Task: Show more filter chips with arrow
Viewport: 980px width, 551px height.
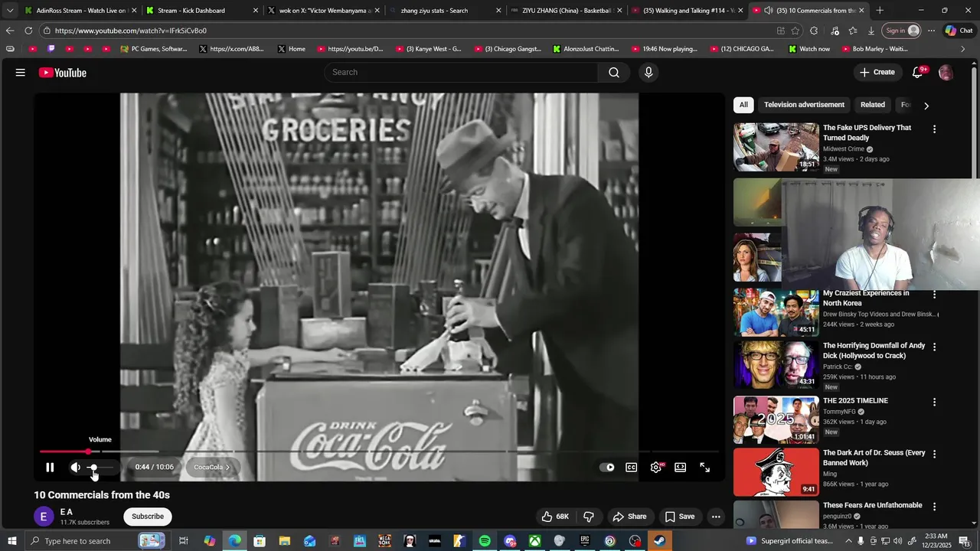Action: click(926, 106)
